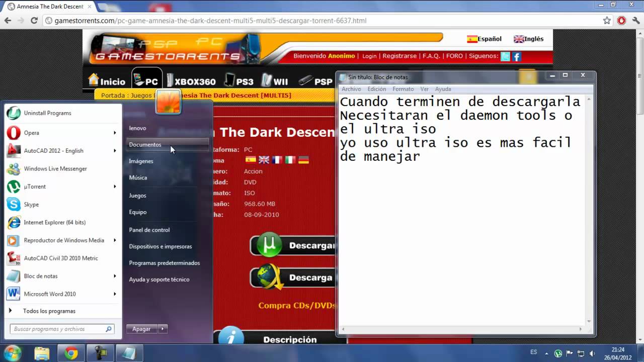Screen dimensions: 644x362
Task: Open Reproductor de Windows Media
Action: (63, 240)
